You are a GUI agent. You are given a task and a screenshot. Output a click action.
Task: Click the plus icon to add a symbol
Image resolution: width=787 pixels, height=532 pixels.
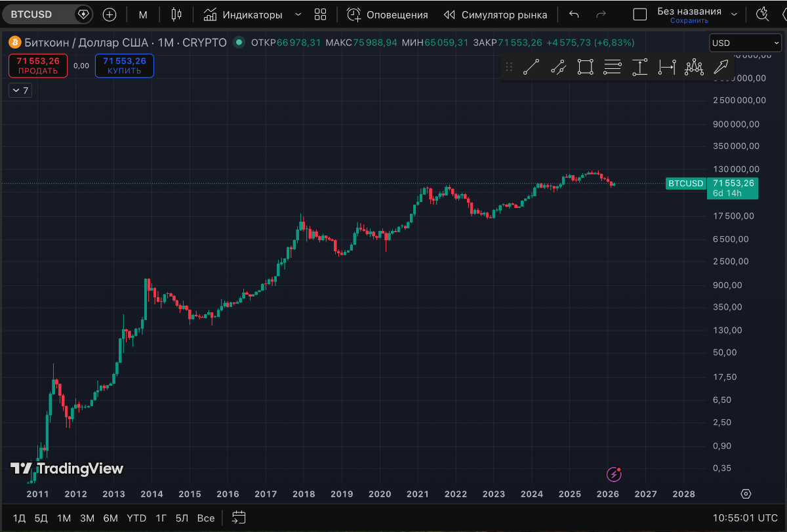tap(109, 14)
